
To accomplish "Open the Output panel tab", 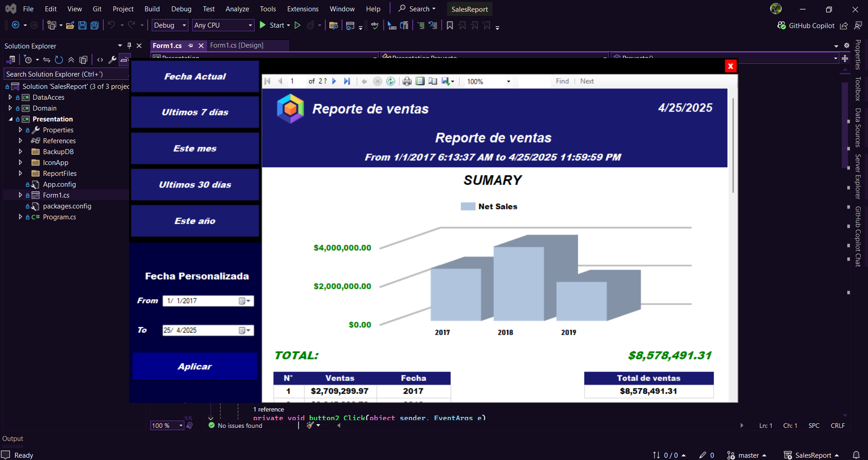I will coord(13,439).
